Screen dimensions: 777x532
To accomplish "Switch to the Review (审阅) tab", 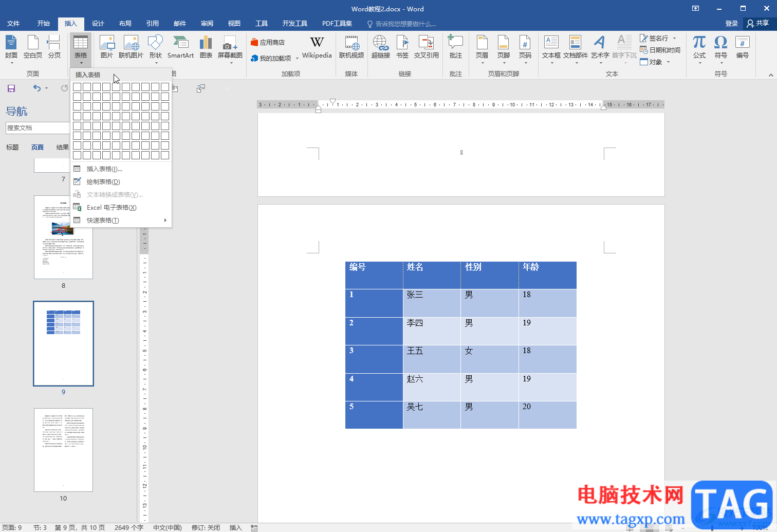I will 207,24.
